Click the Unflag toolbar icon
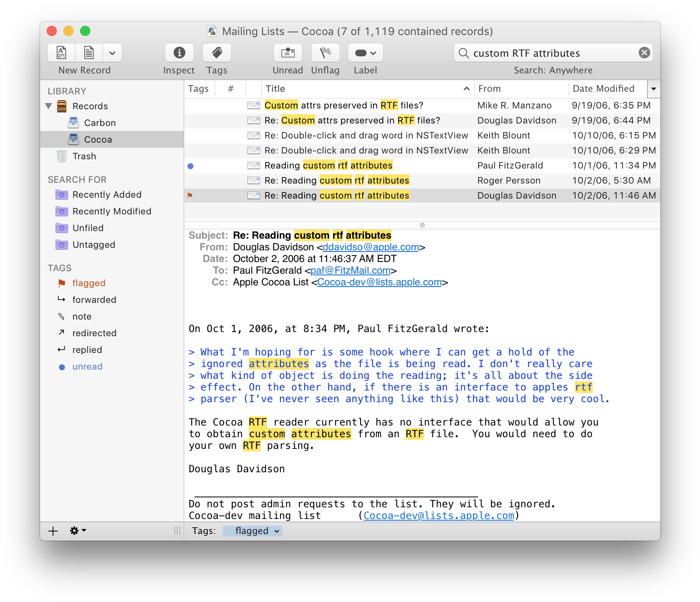 click(325, 53)
